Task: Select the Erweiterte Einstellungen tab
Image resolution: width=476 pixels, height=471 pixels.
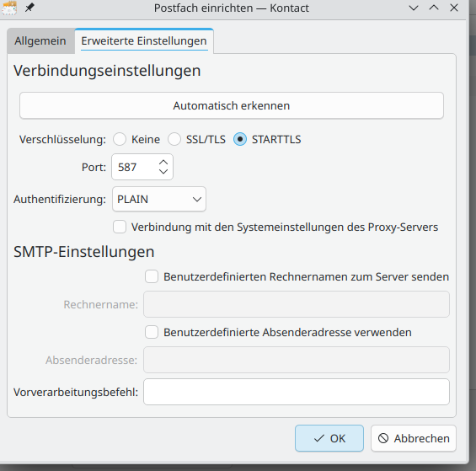Action: tap(144, 41)
